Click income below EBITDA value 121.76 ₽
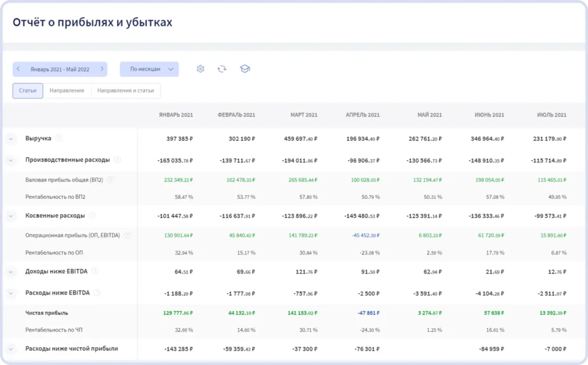Viewport: 588px width, 365px height. [307, 272]
